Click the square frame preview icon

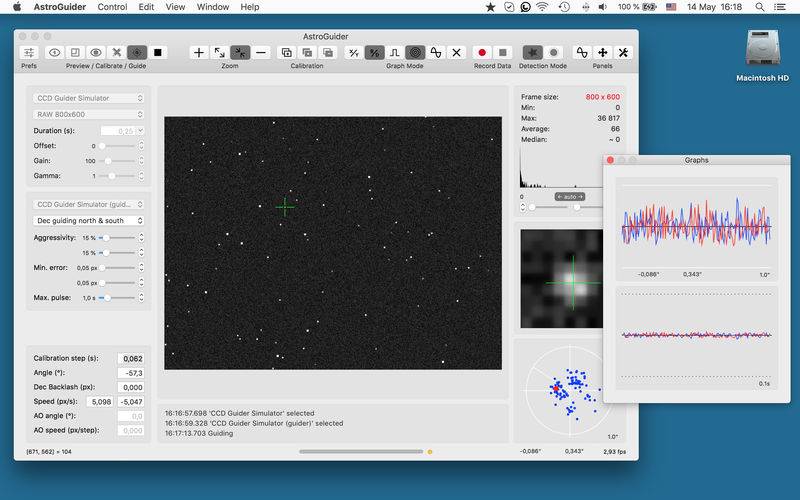click(75, 53)
